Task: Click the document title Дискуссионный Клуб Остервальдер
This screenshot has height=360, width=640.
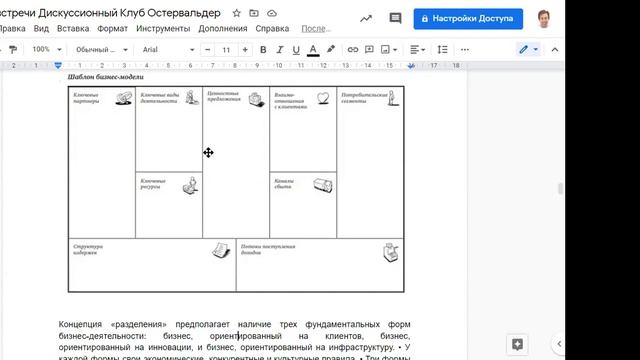Action: tap(129, 13)
